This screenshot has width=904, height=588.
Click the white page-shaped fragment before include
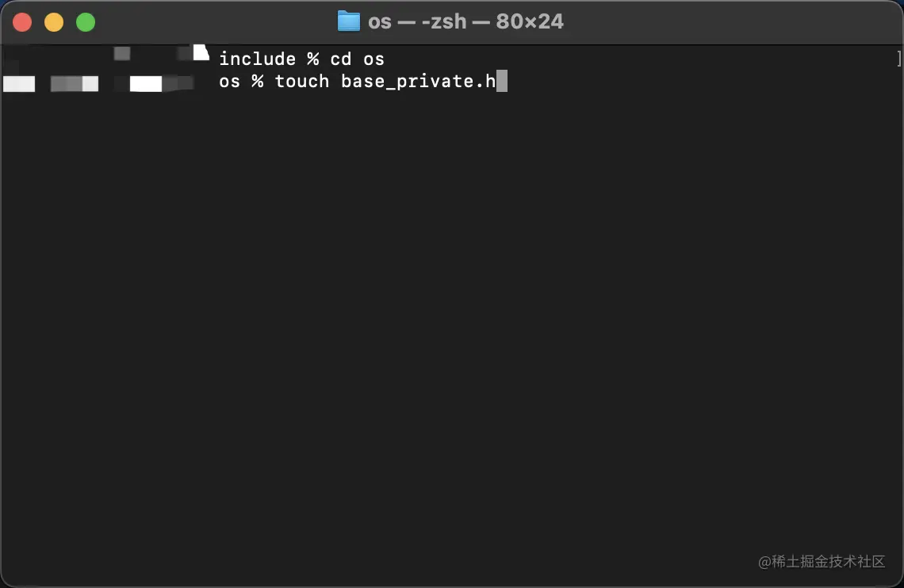[x=201, y=52]
